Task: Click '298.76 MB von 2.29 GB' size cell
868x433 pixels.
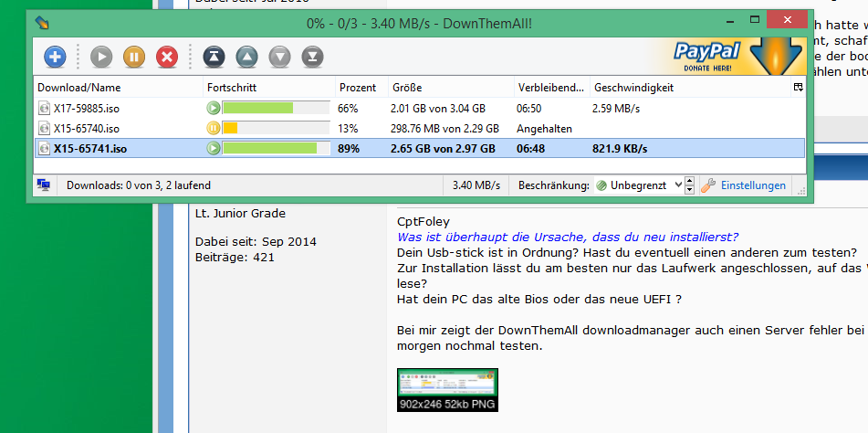Action: (444, 129)
